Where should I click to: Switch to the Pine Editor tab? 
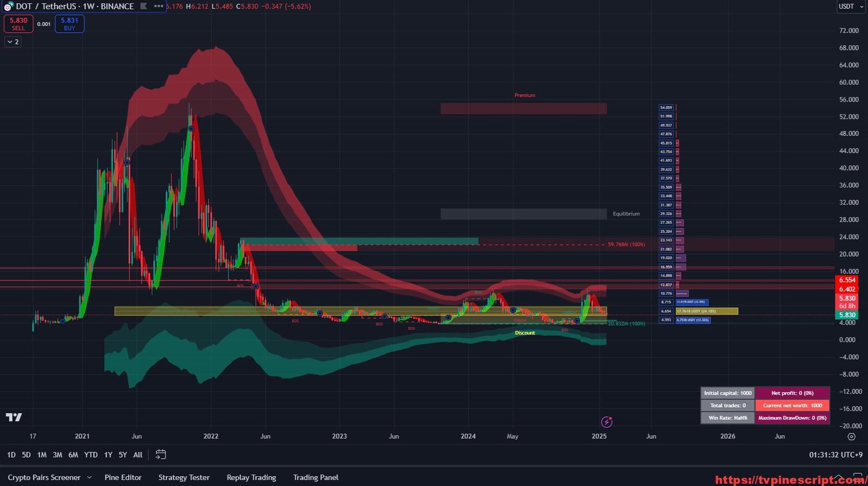click(x=123, y=477)
